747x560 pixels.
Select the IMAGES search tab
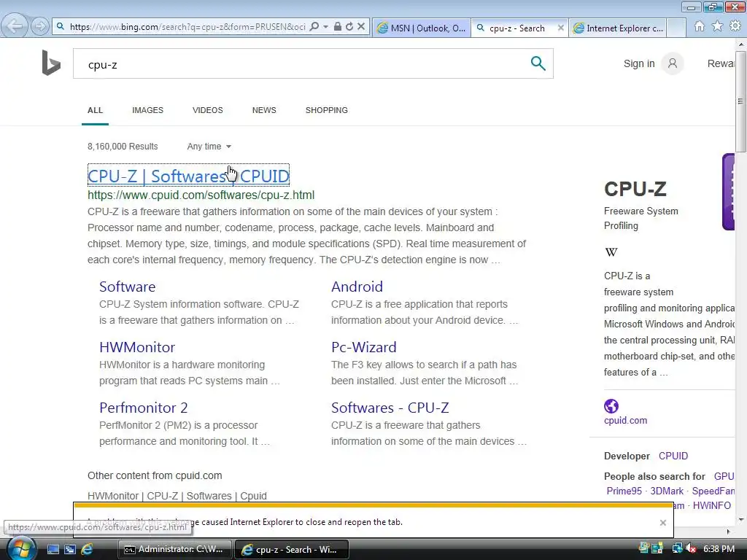[147, 110]
